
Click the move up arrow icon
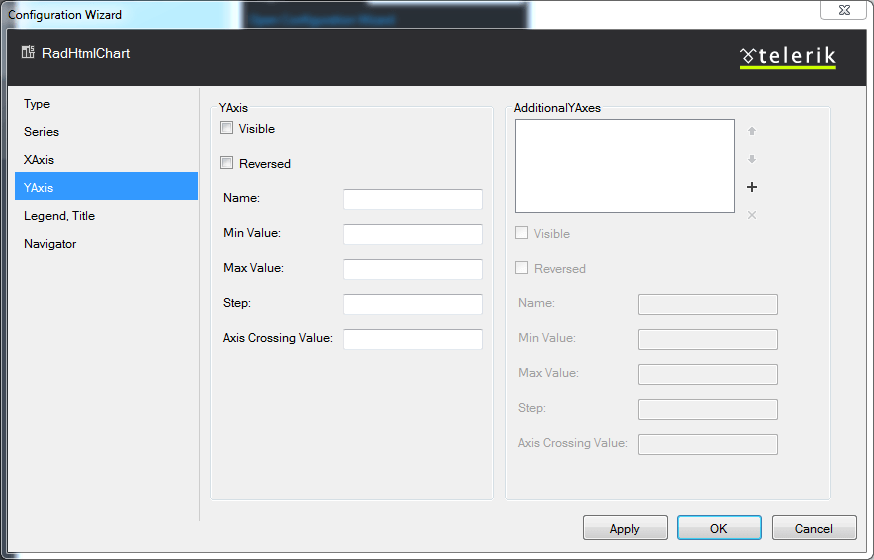[752, 131]
